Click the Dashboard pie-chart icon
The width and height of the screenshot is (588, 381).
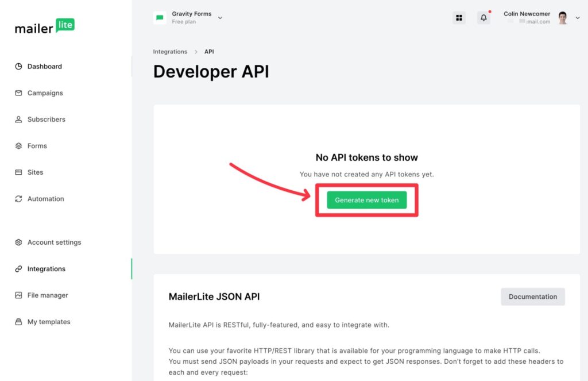(x=18, y=67)
